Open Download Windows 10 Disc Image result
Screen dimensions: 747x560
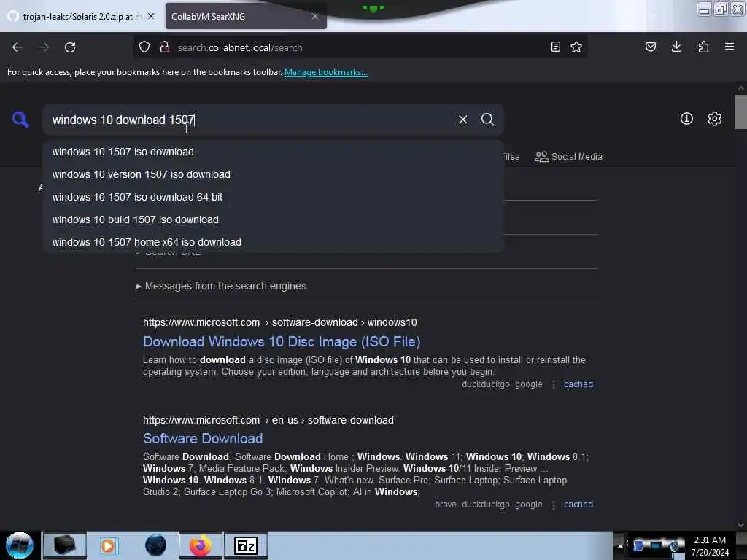(x=282, y=341)
